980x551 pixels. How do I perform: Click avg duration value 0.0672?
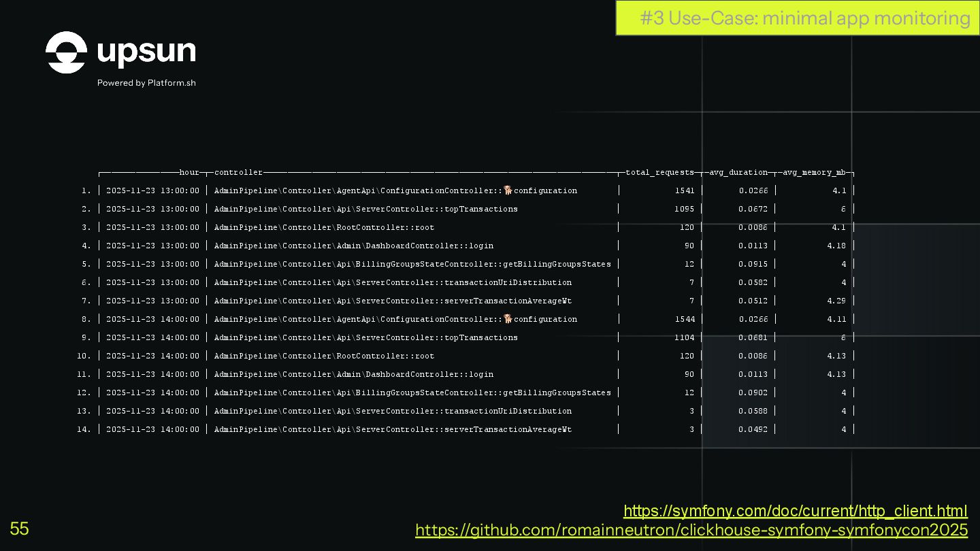pos(753,209)
